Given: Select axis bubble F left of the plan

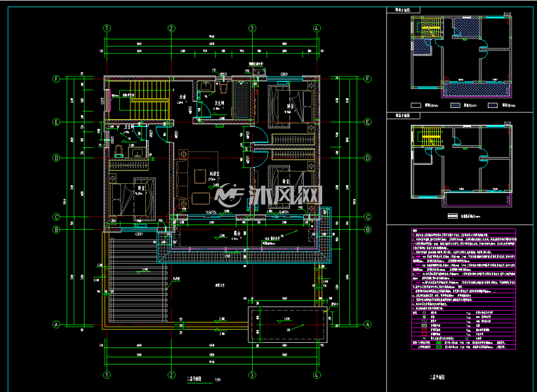Looking at the screenshot, I should 56,79.
